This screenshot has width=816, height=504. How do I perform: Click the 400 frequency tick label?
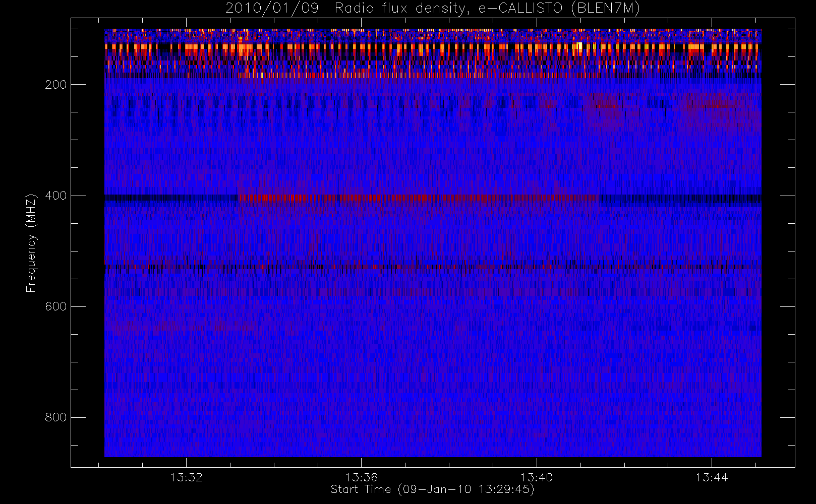click(x=56, y=196)
